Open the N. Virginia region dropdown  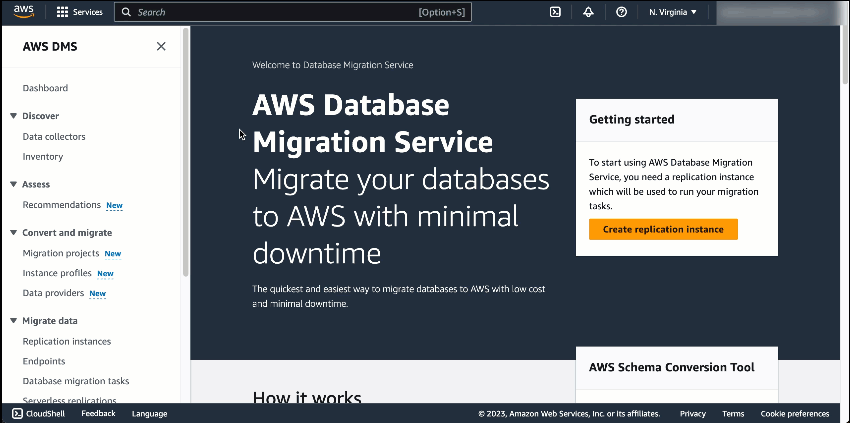[673, 12]
